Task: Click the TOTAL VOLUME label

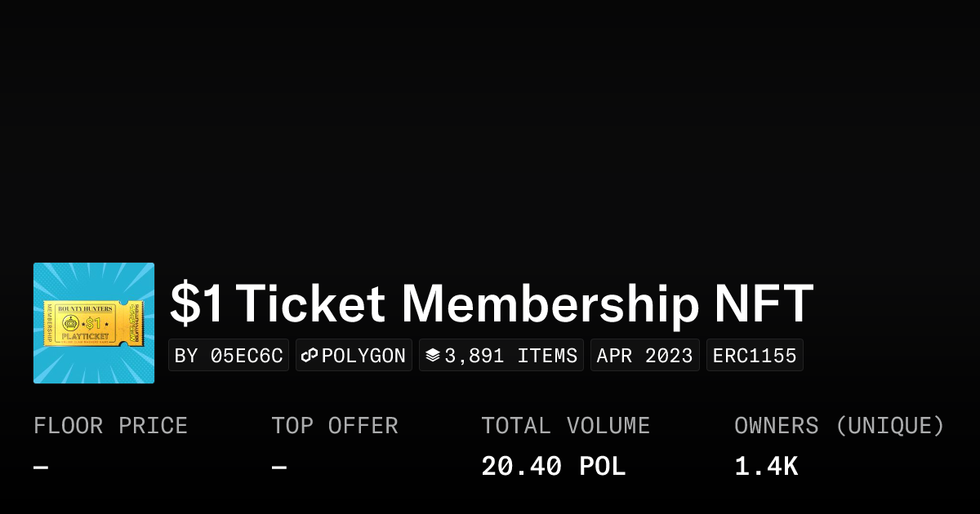Action: (565, 426)
